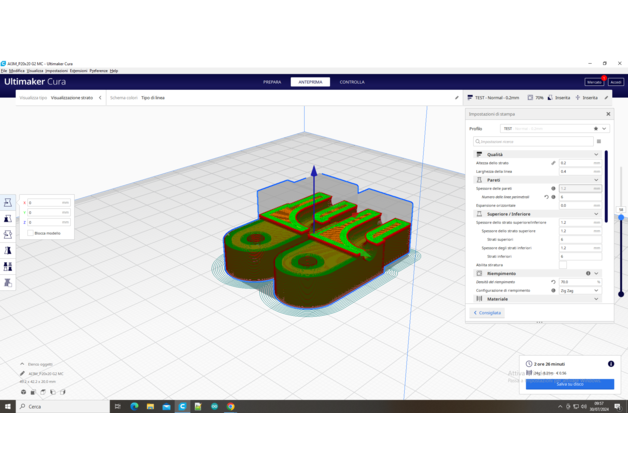Enable the Abilita stiratura checkbox
Viewport: 628px width, 472px height.
tap(563, 265)
